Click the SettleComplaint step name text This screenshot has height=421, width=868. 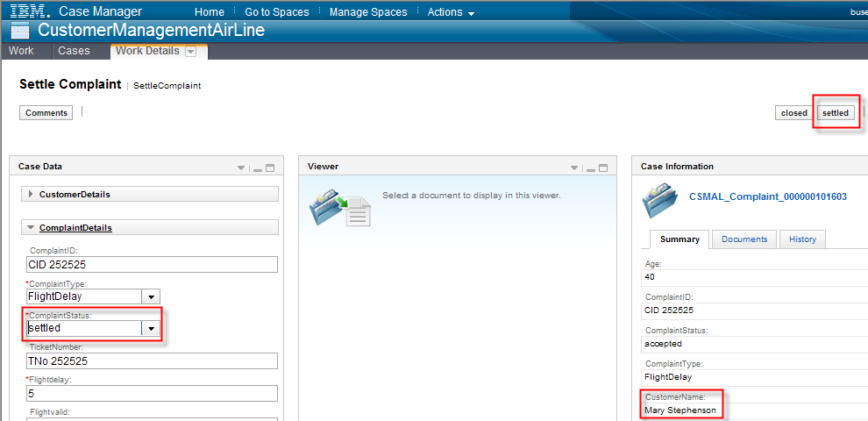(x=167, y=86)
